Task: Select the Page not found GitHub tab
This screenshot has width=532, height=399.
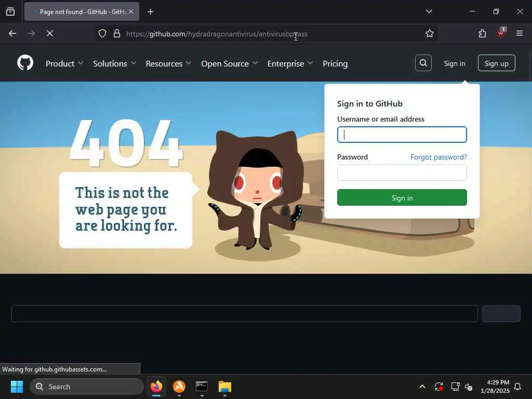Action: point(82,11)
